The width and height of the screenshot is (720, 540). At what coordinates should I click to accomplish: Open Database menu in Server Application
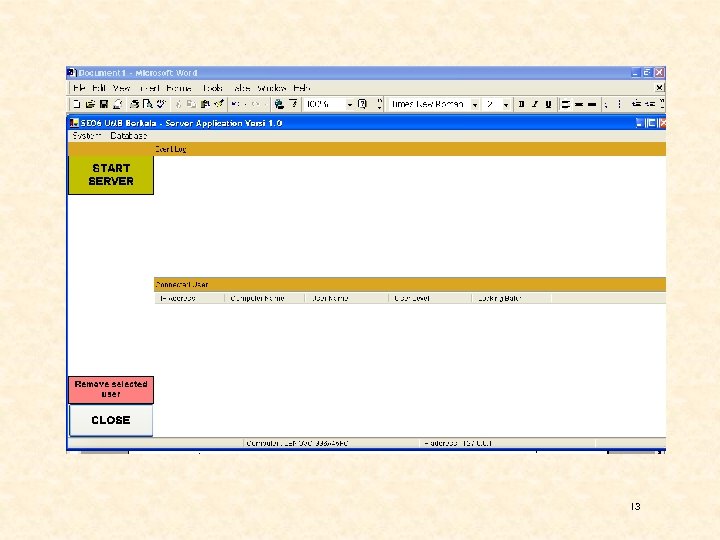129,135
